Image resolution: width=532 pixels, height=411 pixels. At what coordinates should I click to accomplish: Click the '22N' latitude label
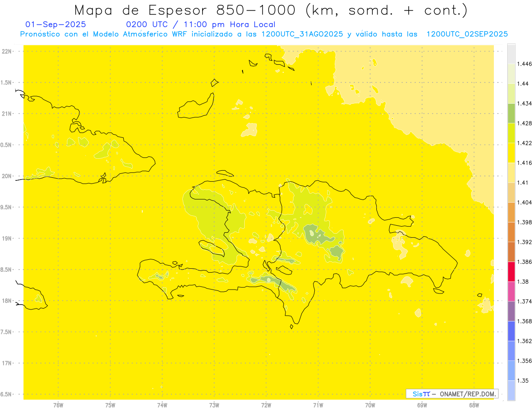click(x=7, y=51)
